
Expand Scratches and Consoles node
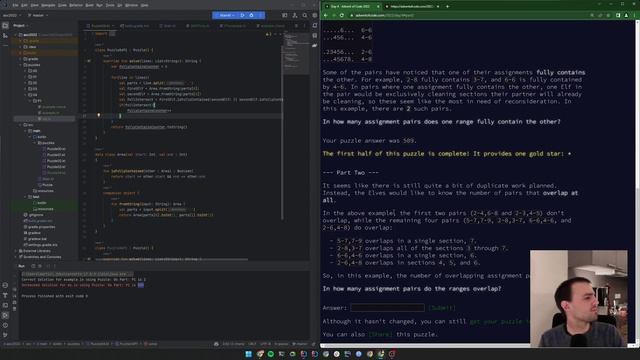[16, 257]
